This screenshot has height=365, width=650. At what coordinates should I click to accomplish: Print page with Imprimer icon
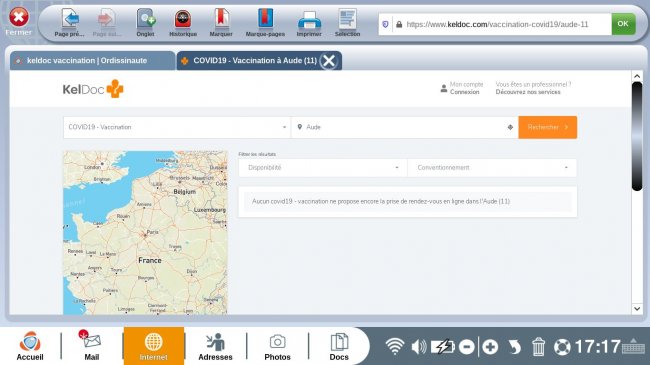(309, 23)
